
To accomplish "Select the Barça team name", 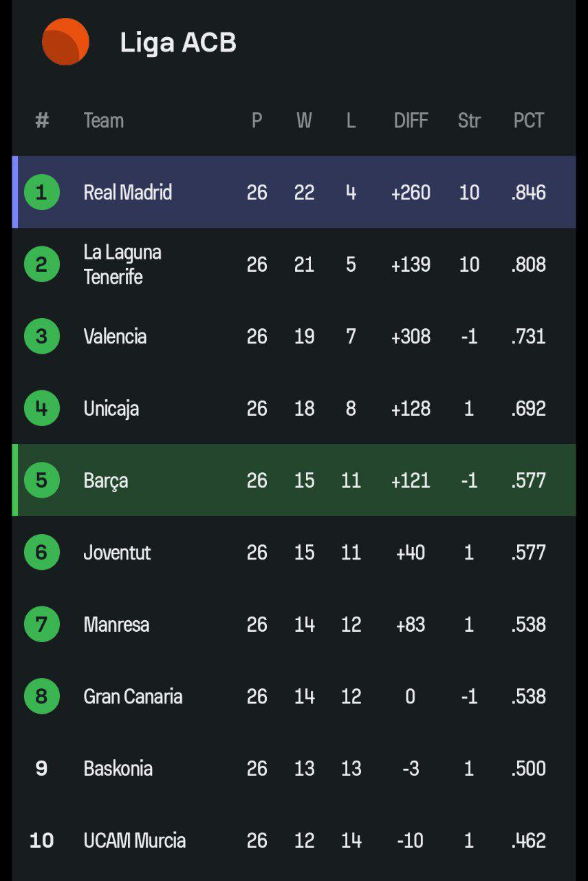I will [106, 480].
